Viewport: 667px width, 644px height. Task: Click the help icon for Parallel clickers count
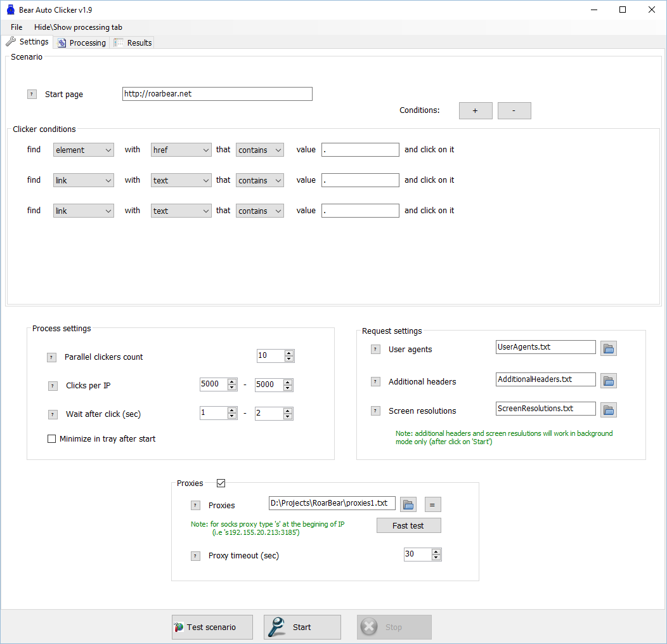tap(51, 358)
